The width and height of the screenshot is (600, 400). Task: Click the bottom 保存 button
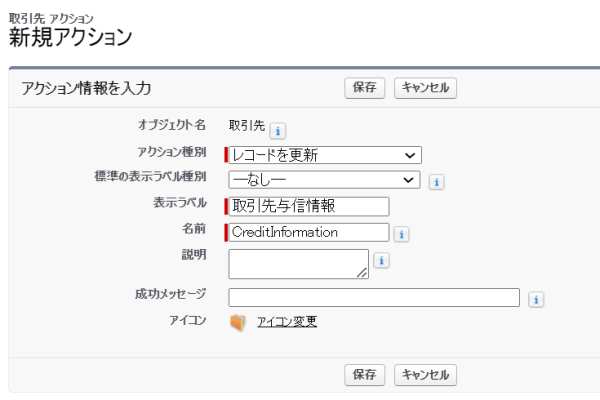(365, 375)
